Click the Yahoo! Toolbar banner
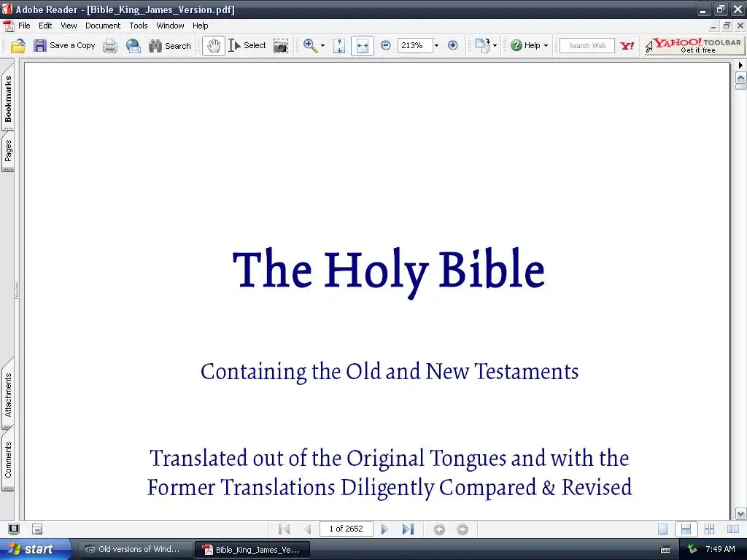This screenshot has width=747, height=560. pos(693,46)
